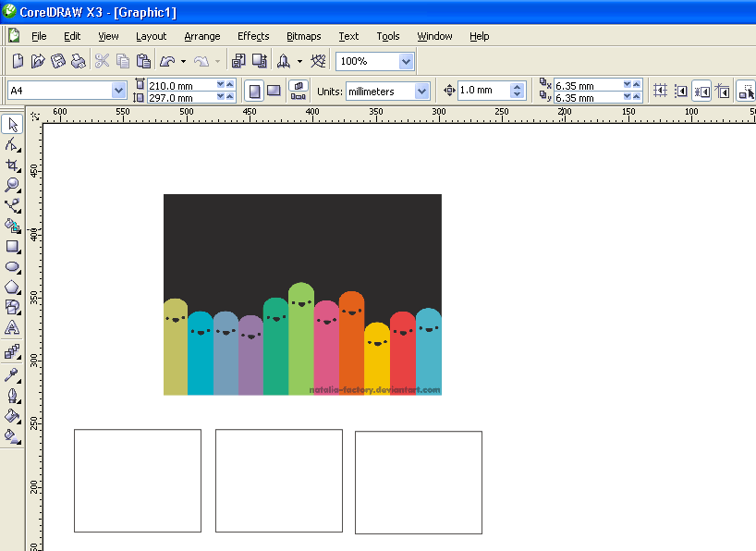
Task: Toggle Snap to Grid
Action: 660,91
